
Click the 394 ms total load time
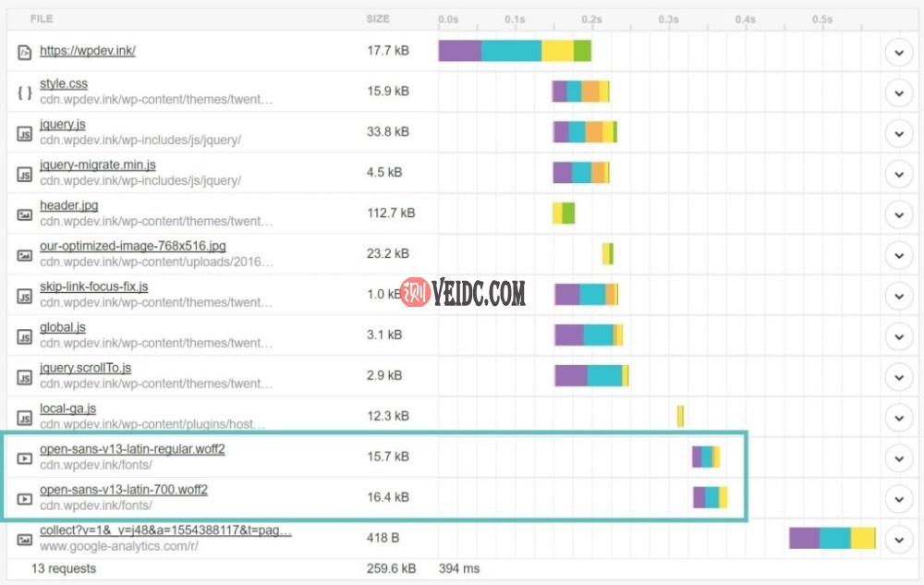(459, 568)
